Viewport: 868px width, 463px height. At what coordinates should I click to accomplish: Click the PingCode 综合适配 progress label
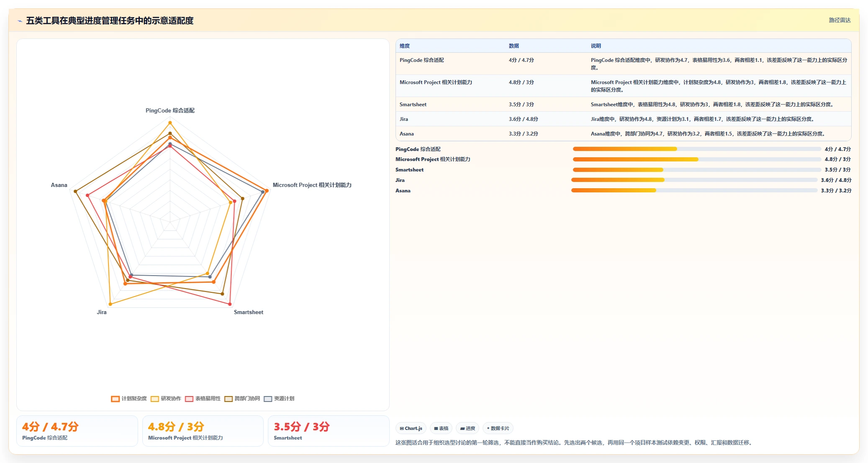click(x=418, y=149)
